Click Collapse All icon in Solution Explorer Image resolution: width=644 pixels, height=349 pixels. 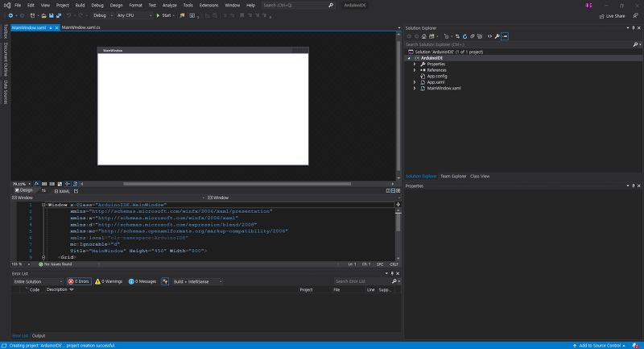[x=473, y=36]
